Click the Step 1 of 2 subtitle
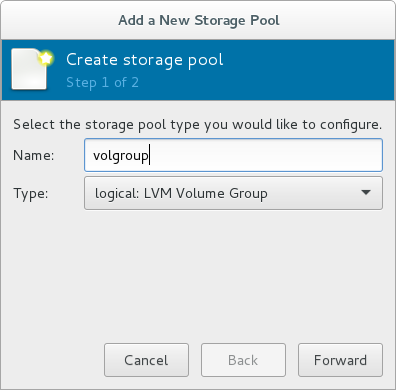This screenshot has width=396, height=390. pyautogui.click(x=102, y=82)
